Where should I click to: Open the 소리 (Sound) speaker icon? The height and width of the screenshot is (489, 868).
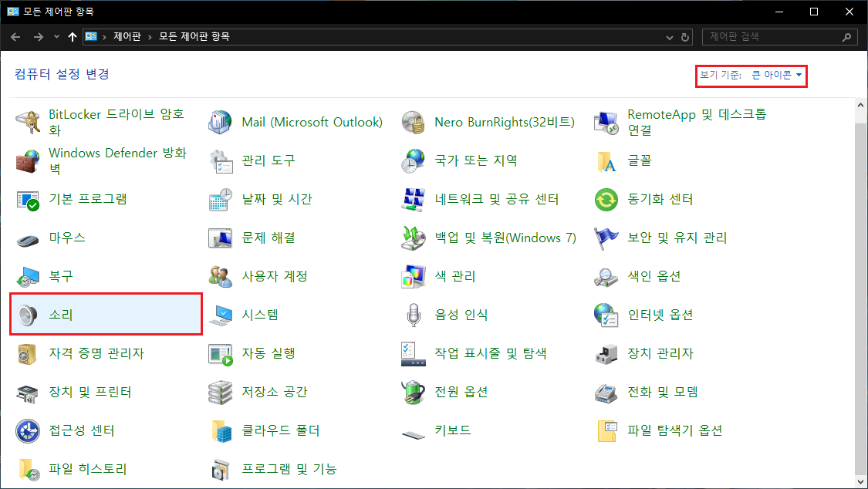(29, 315)
